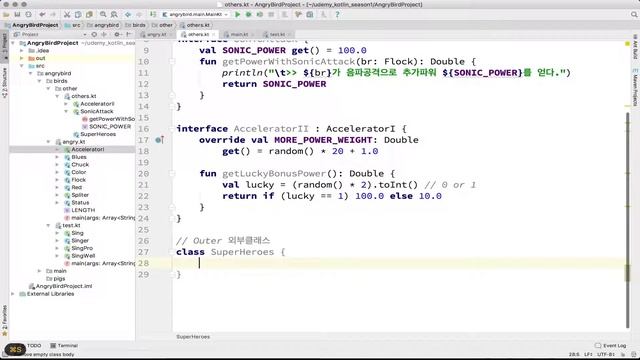Image resolution: width=640 pixels, height=360 pixels.
Task: Open the Structure side tab
Action: click(x=4, y=83)
